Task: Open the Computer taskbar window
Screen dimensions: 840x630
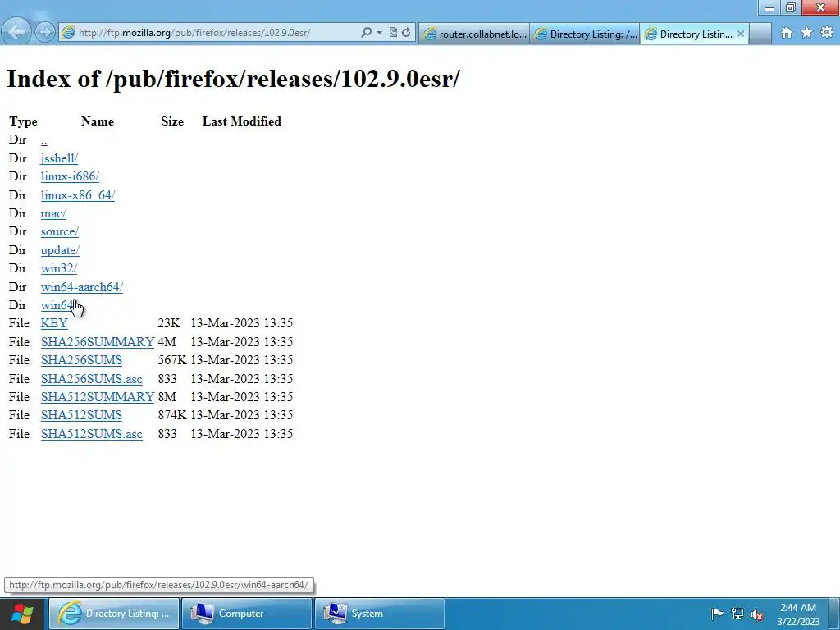Action: click(246, 614)
